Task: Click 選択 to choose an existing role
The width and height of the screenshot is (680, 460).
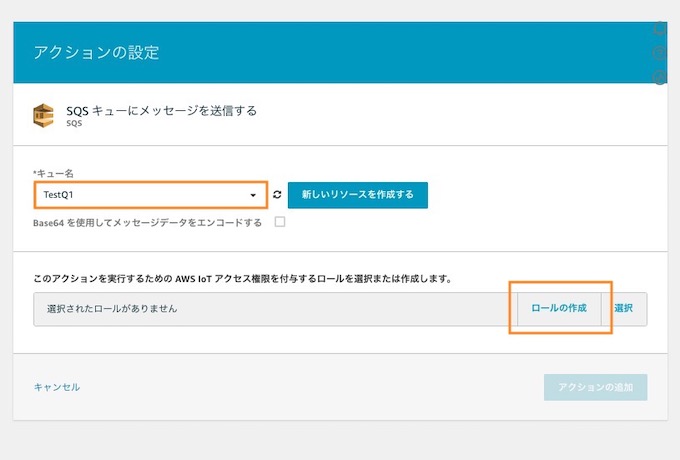Action: [x=624, y=308]
